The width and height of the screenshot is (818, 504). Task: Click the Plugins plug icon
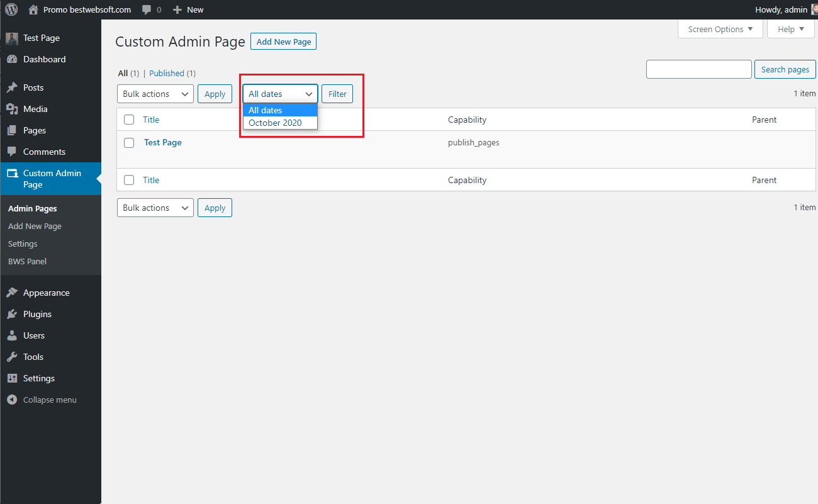(x=12, y=314)
